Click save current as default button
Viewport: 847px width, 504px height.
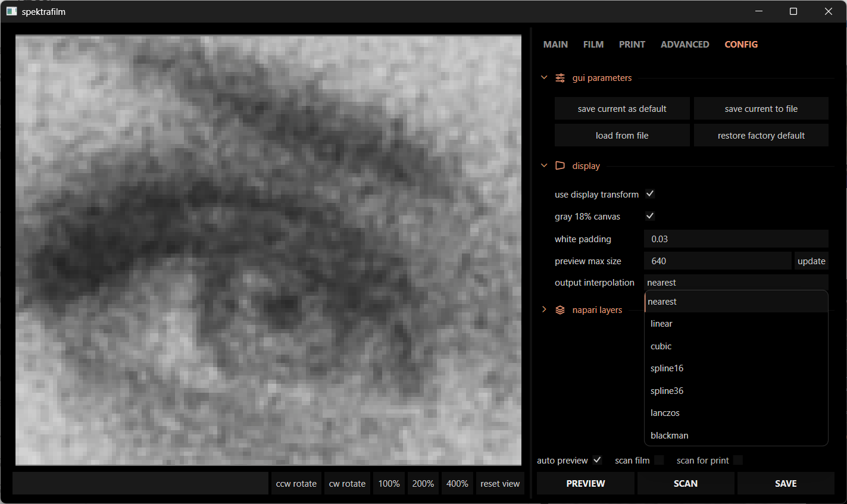622,109
